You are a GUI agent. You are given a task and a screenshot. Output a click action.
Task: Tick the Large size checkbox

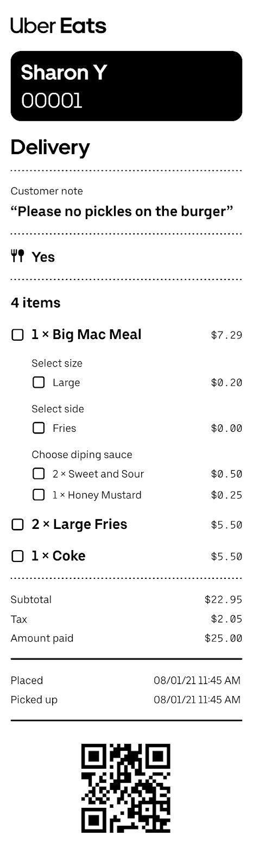coord(39,382)
